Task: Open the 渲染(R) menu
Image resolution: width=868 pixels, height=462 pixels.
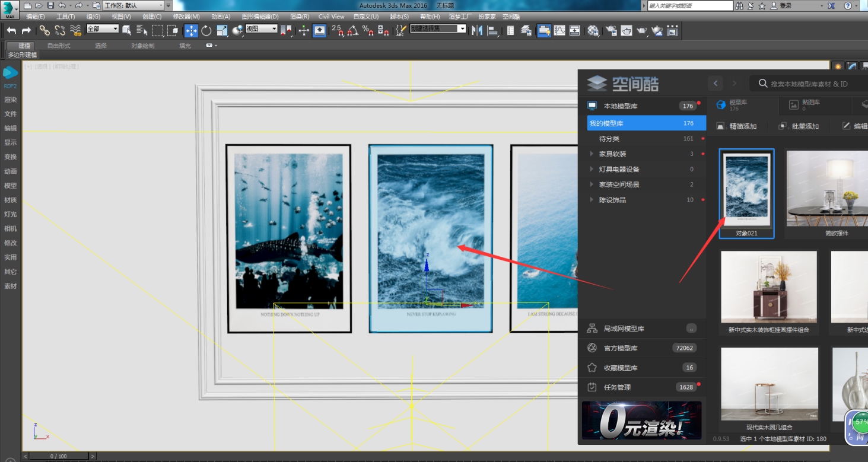Action: 299,17
